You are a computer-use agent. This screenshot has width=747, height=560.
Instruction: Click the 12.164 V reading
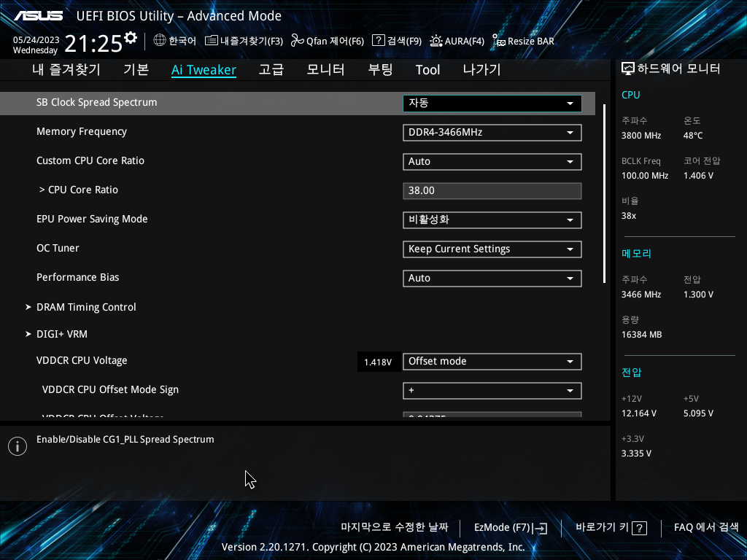pyautogui.click(x=639, y=413)
